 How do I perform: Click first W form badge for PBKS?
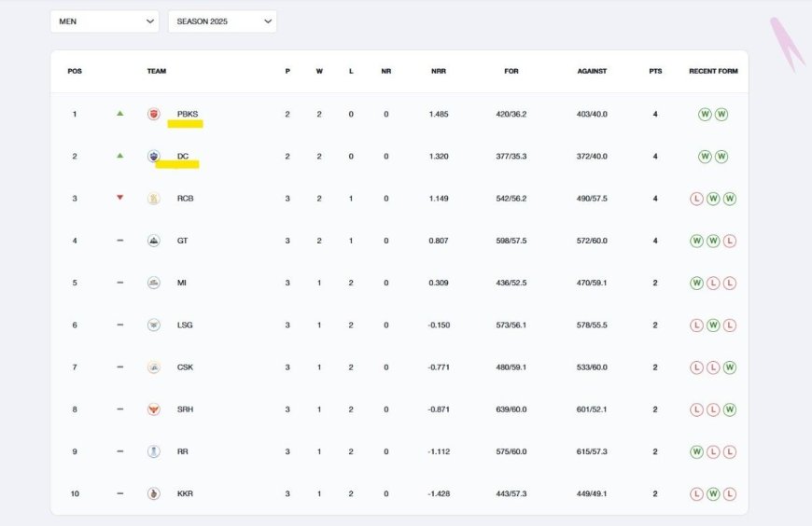(x=705, y=114)
